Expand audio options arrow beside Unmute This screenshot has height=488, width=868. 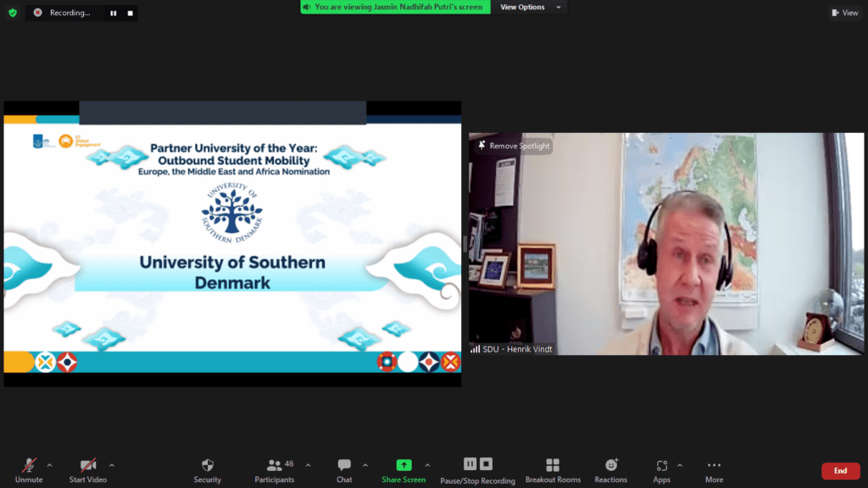(49, 465)
